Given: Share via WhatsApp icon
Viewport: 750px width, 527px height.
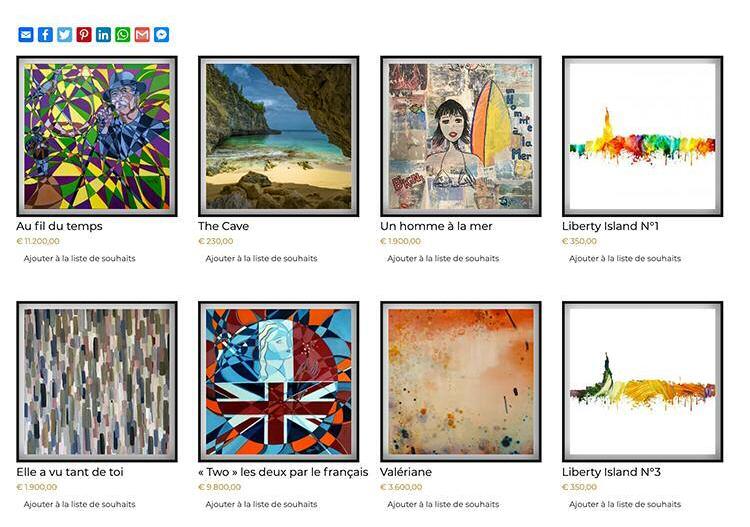Looking at the screenshot, I should 122,34.
